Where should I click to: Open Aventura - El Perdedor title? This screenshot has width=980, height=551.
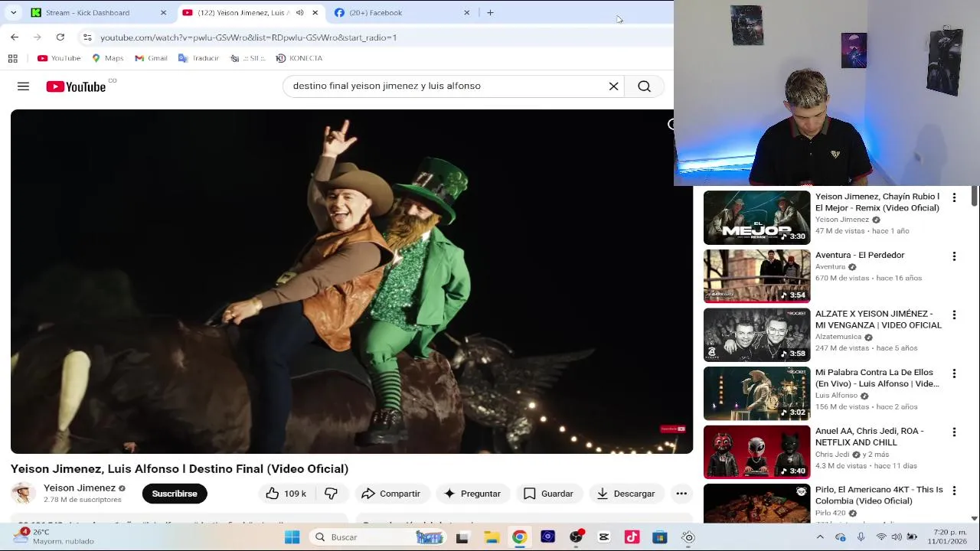[x=860, y=255]
